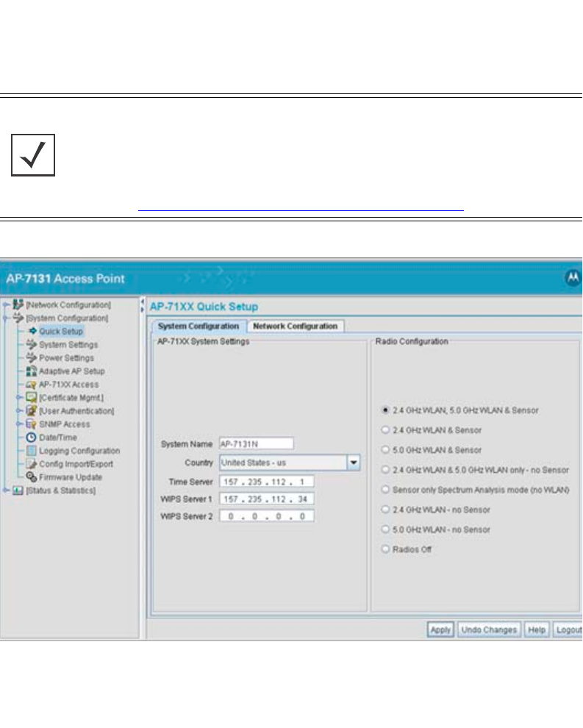Open Firmware Update in the tree
Viewport: 583px width, 728px height.
pos(71,477)
